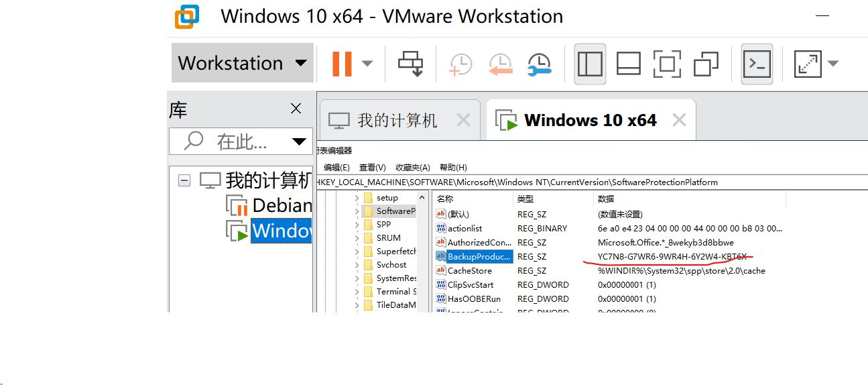This screenshot has width=868, height=385.
Task: Close the Windows 10 x64 tab
Action: pyautogui.click(x=679, y=120)
